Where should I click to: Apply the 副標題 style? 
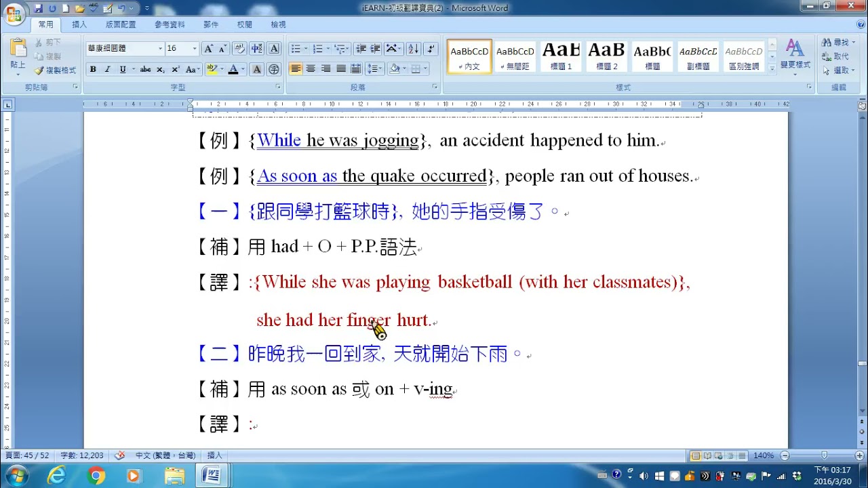coord(698,57)
